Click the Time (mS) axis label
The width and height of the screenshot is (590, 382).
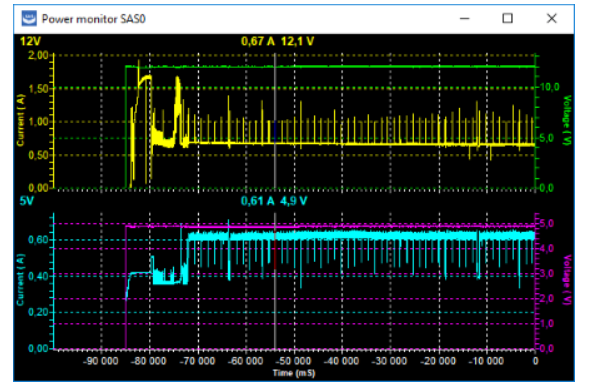point(294,373)
